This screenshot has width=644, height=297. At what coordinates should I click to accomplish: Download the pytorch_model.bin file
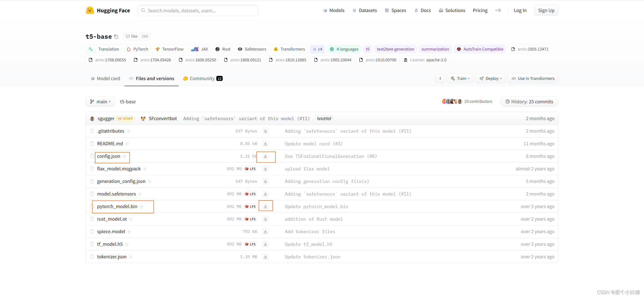coord(265,207)
